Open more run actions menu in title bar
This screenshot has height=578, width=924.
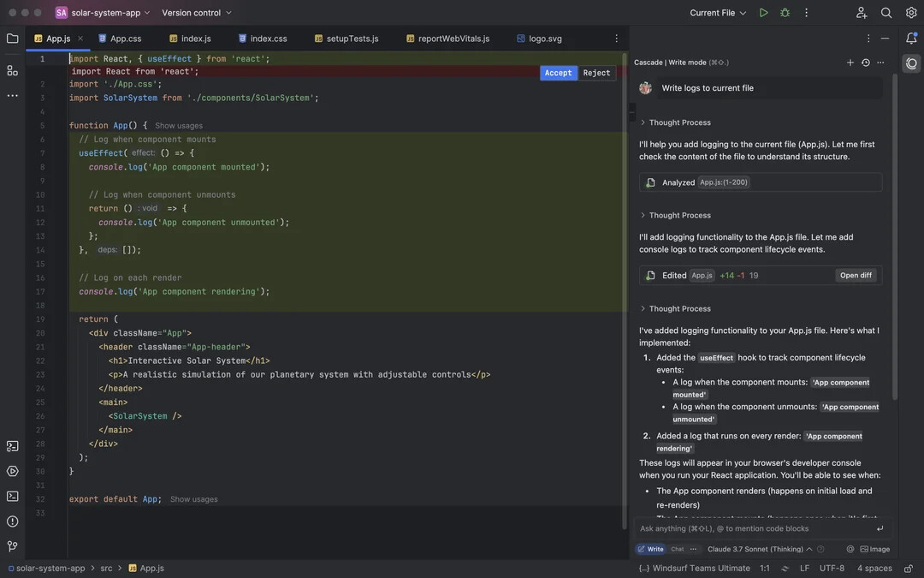(x=806, y=12)
